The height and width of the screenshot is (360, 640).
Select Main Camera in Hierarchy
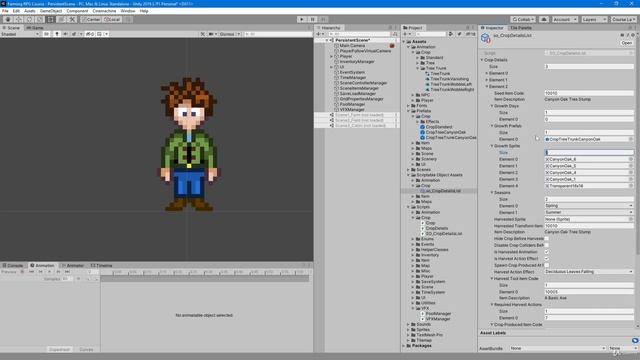[352, 46]
